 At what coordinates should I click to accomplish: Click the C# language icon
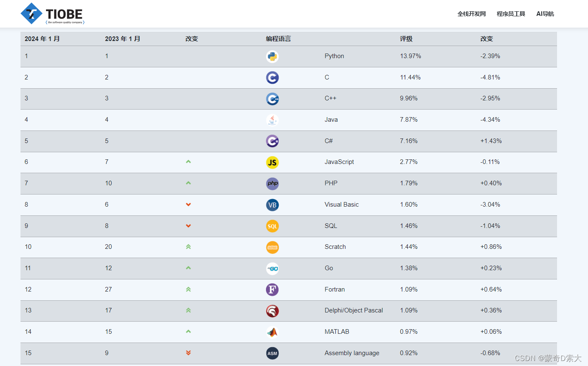(272, 141)
